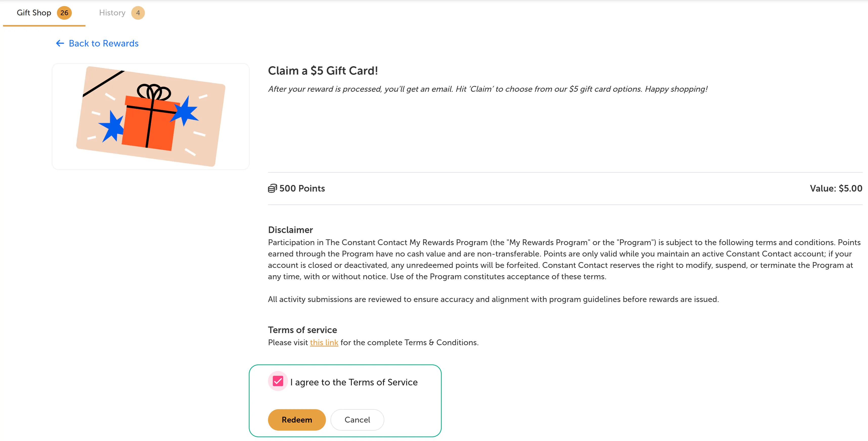
Task: Click the 26 count badge on Gift Shop
Action: tap(64, 13)
